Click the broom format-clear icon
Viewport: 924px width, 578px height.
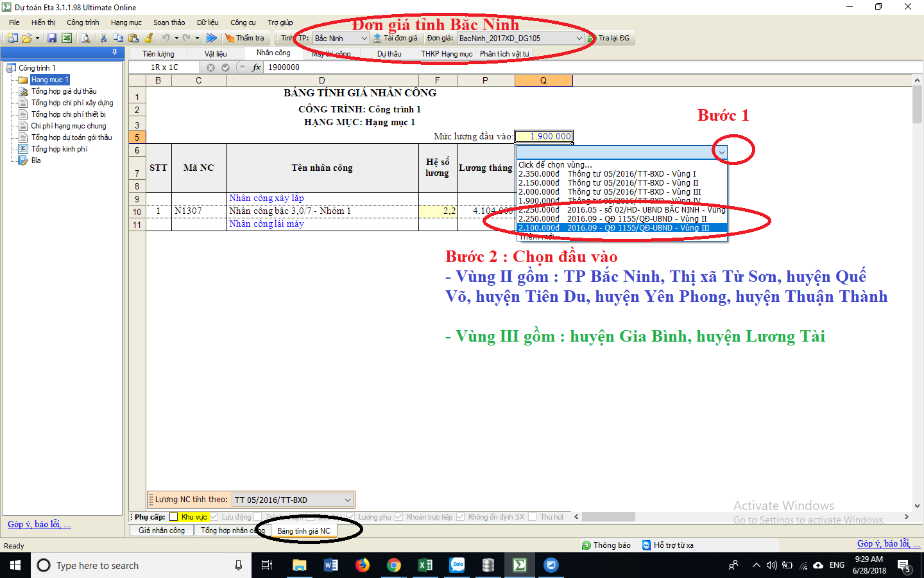coord(148,39)
